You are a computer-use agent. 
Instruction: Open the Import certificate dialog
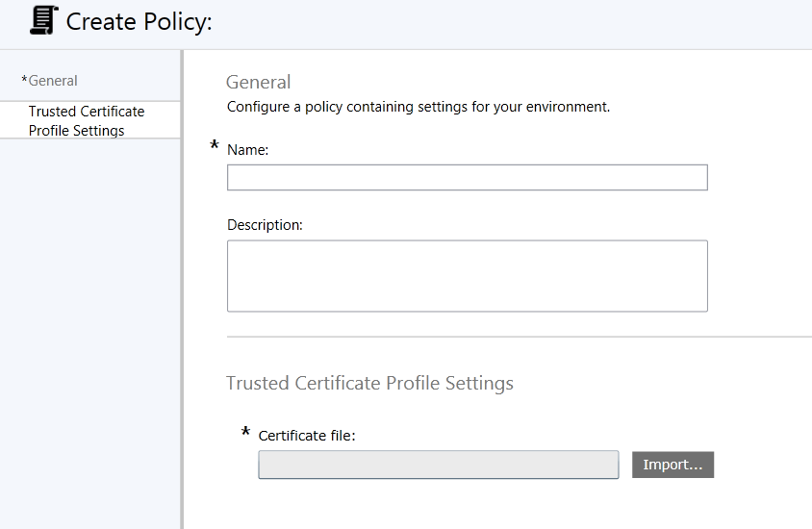tap(672, 465)
